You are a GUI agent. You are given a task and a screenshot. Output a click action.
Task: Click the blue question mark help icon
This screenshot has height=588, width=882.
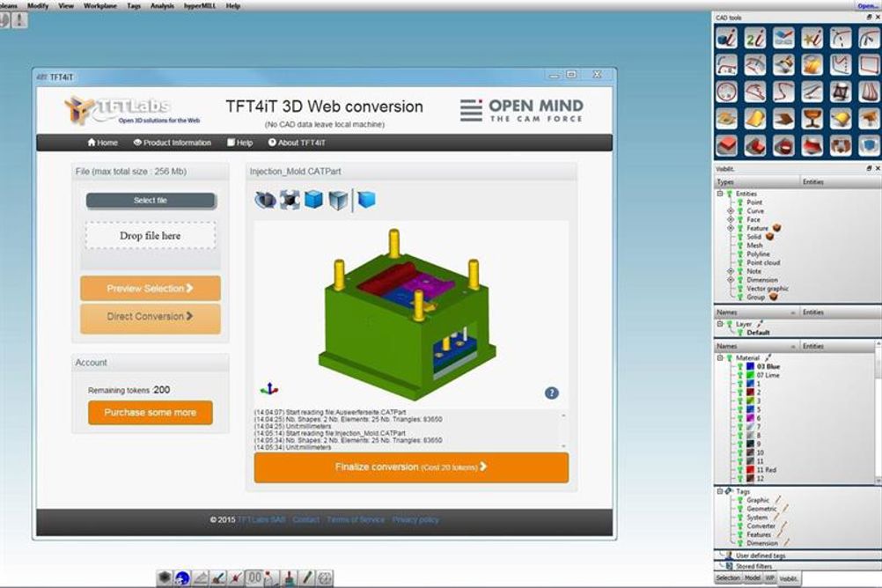551,393
